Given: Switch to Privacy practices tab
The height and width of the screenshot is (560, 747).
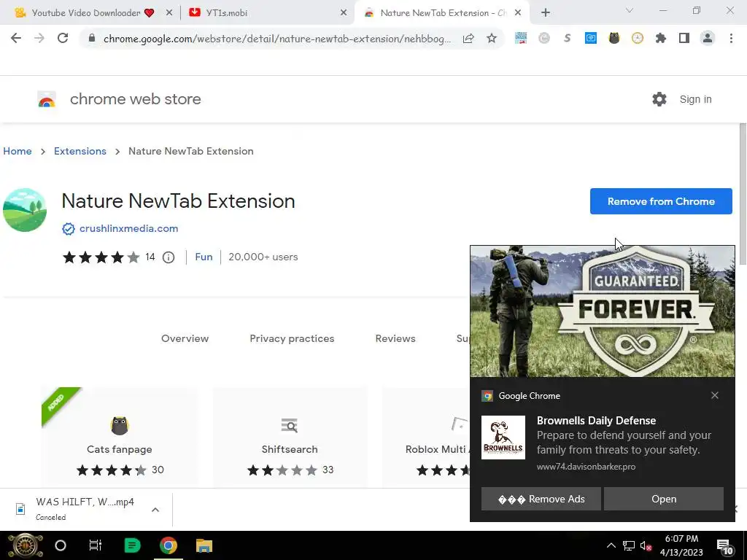Looking at the screenshot, I should [x=292, y=338].
